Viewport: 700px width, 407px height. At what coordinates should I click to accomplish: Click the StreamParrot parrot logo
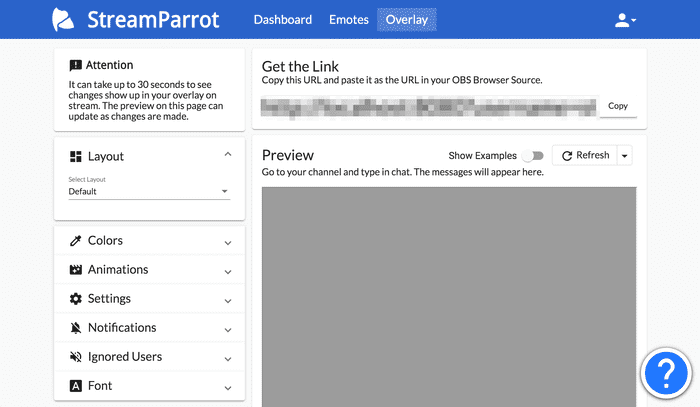pos(63,20)
